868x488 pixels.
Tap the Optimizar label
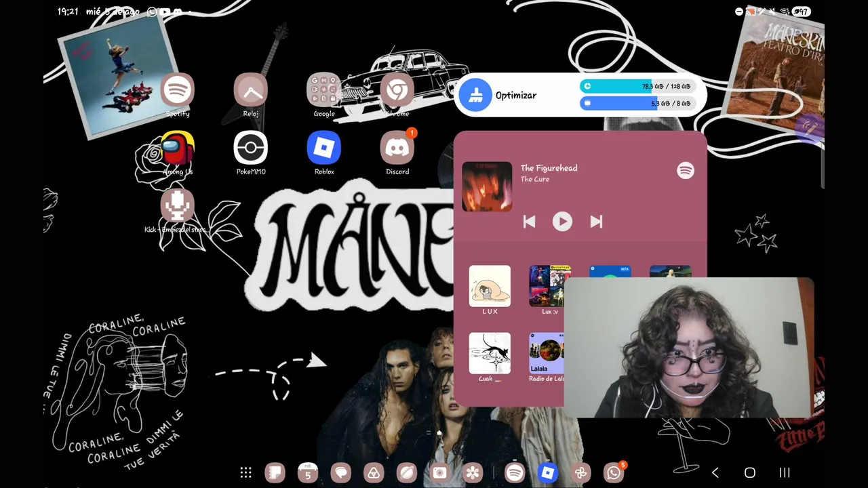pos(516,96)
